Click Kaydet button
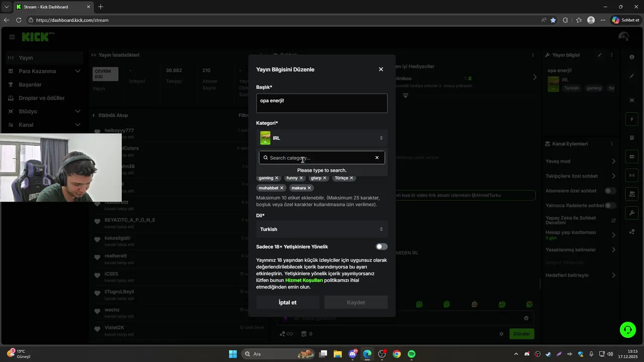This screenshot has height=362, width=644. coord(356,302)
